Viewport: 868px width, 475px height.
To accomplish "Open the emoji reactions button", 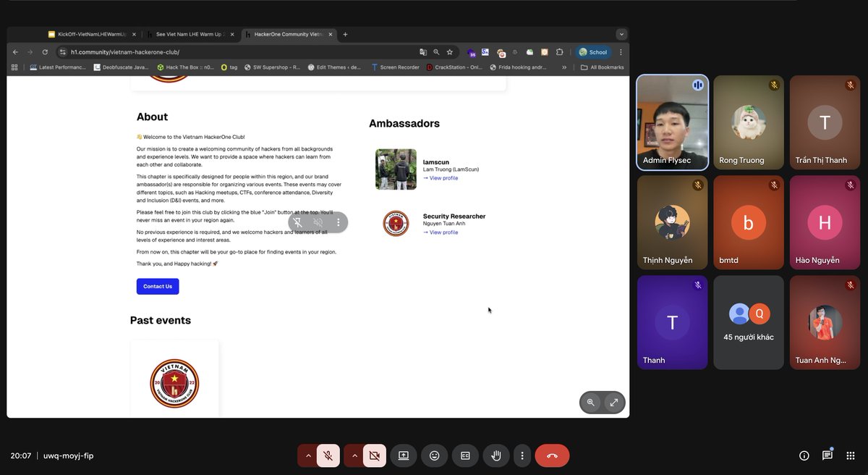I will pos(435,455).
